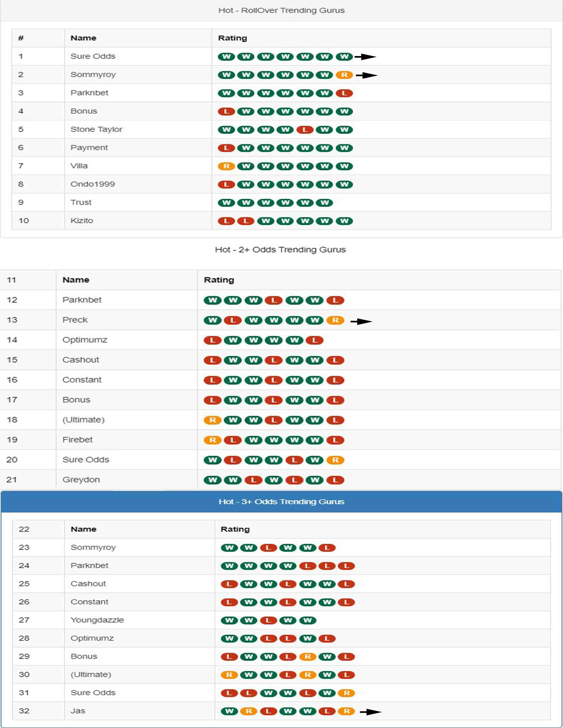
Task: Click the '#' column header in RollOver table
Action: coord(21,38)
